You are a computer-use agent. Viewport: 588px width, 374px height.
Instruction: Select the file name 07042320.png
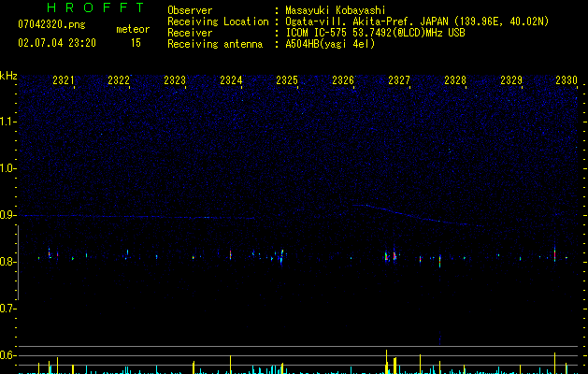[51, 25]
